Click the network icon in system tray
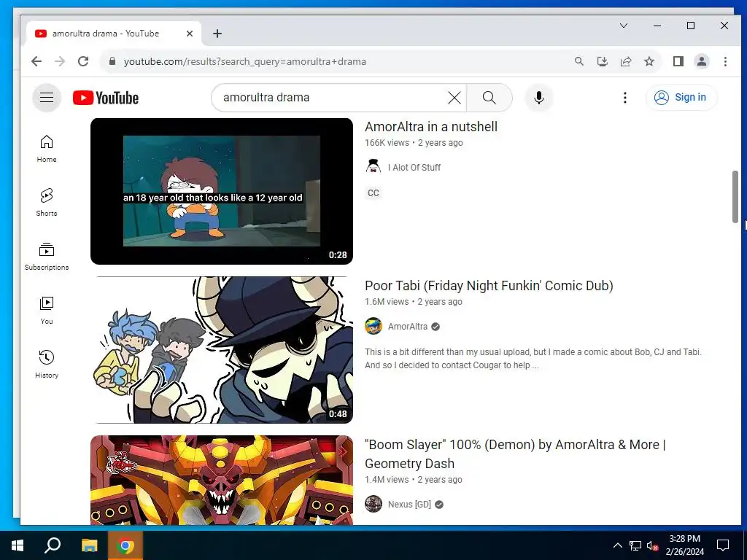 (635, 545)
